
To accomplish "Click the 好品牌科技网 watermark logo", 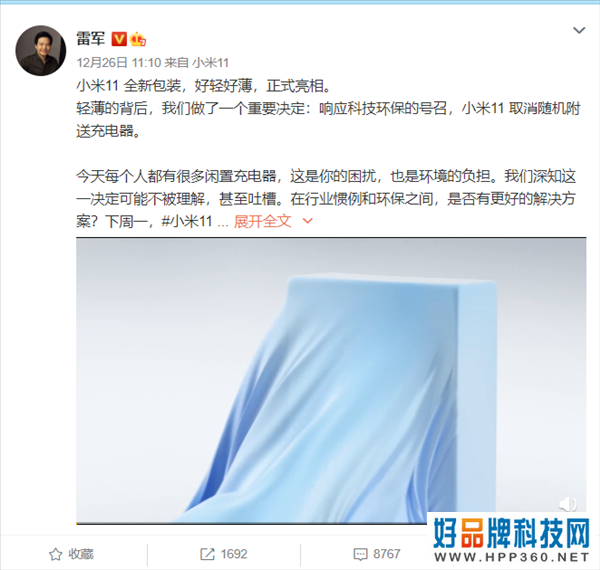I will pyautogui.click(x=512, y=541).
